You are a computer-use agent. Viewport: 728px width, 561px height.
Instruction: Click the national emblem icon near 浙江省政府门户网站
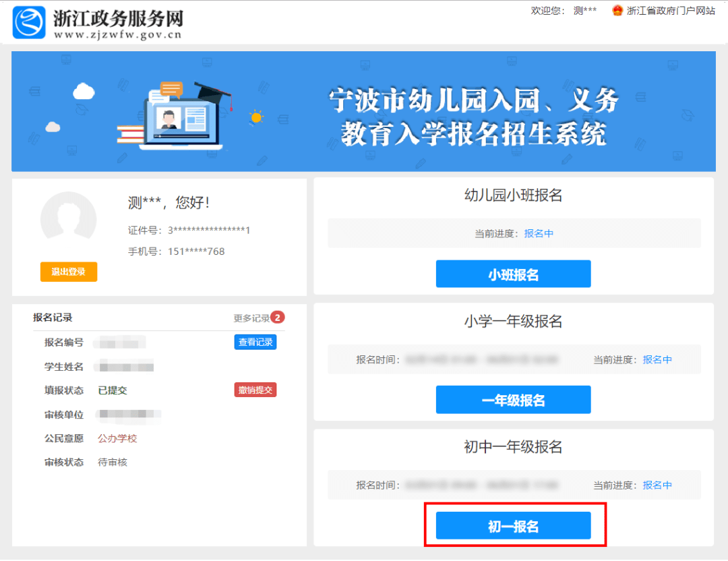[x=617, y=11]
